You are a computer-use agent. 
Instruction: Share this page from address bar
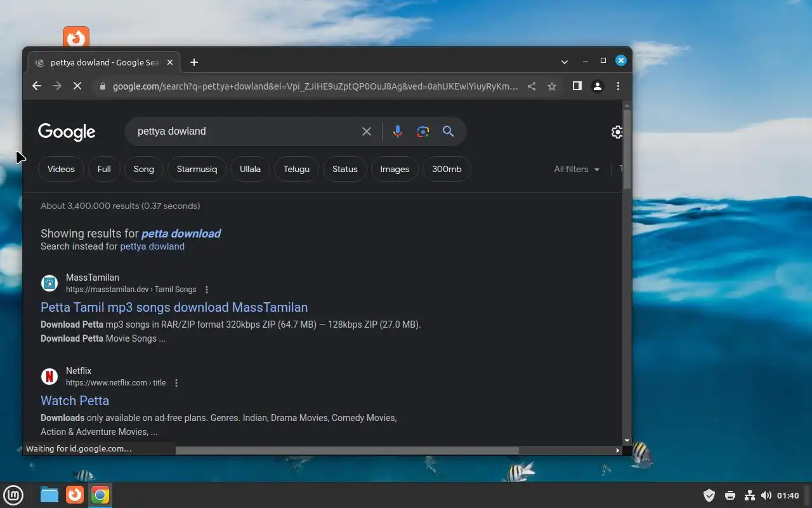(532, 86)
